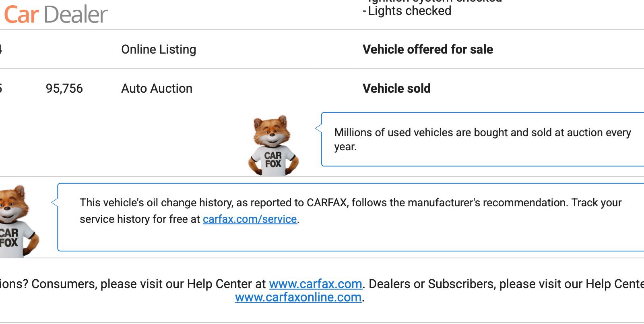Open the carfax.com/service link

coord(250,219)
